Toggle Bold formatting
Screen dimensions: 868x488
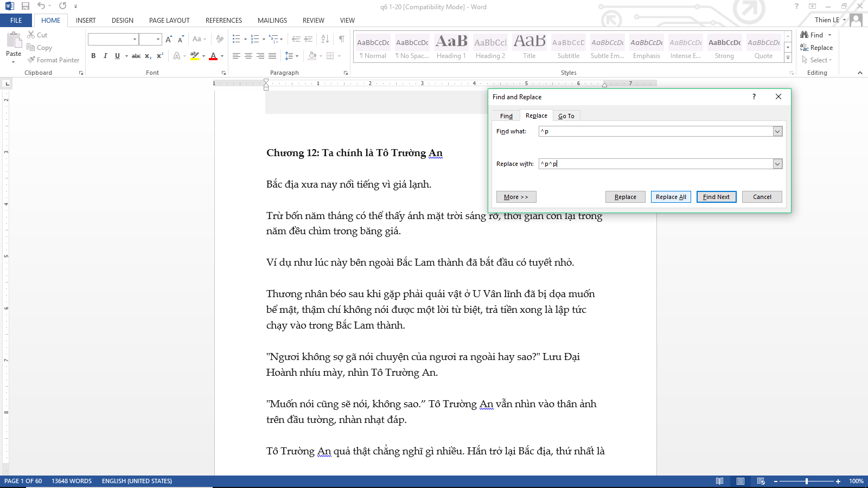(x=93, y=56)
